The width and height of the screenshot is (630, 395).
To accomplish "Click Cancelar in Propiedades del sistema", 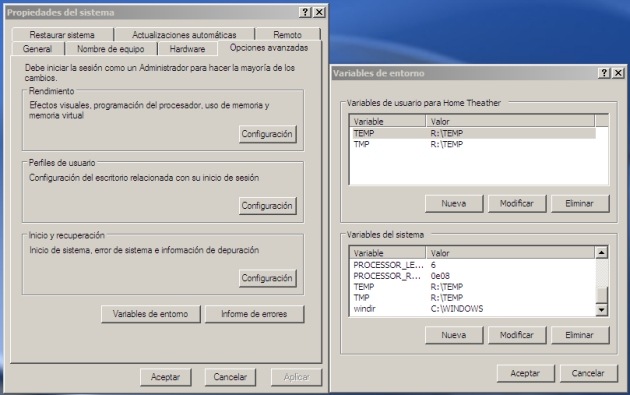I will (230, 377).
